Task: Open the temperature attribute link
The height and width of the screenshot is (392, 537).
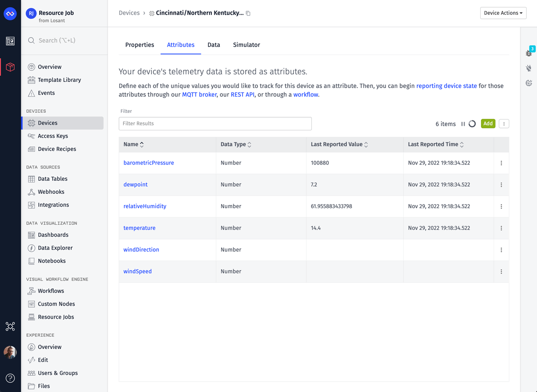Action: pyautogui.click(x=140, y=228)
